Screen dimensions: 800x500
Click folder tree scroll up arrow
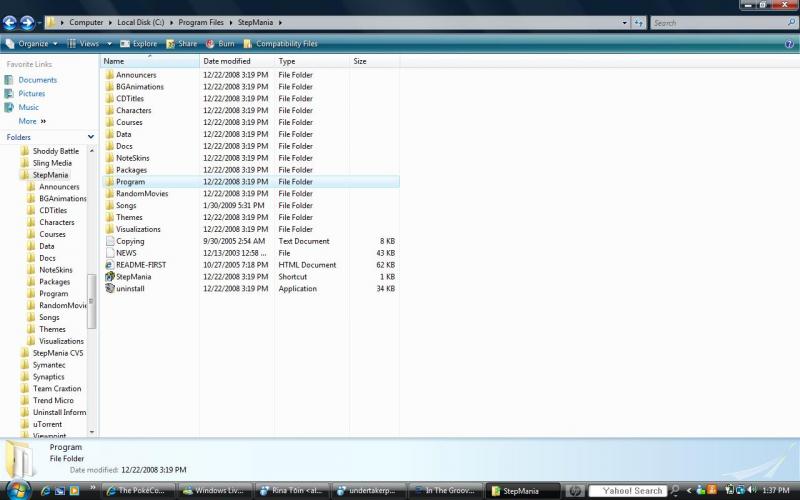pos(92,151)
